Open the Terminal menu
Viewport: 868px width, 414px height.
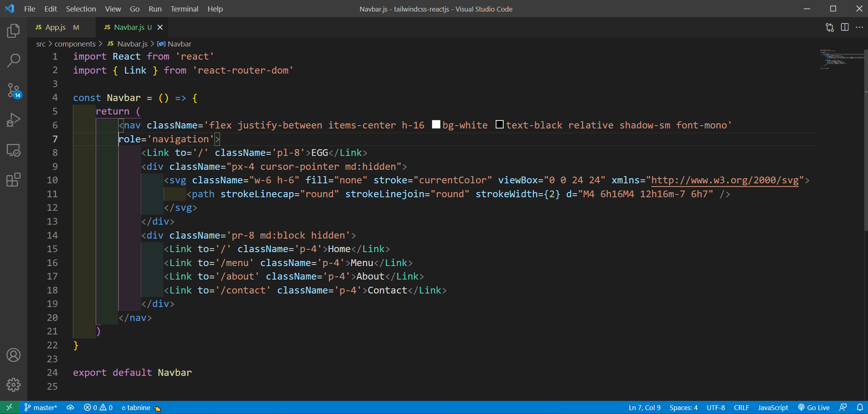[184, 9]
